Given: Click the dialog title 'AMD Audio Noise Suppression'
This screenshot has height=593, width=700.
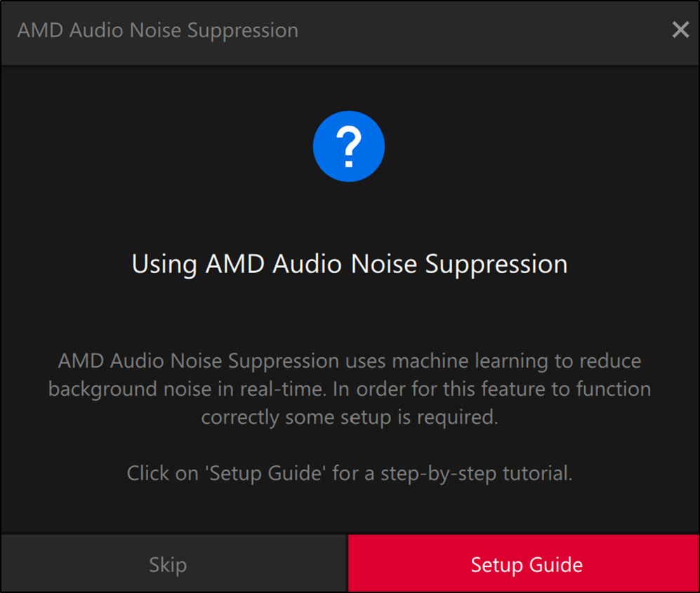Looking at the screenshot, I should coord(157,30).
